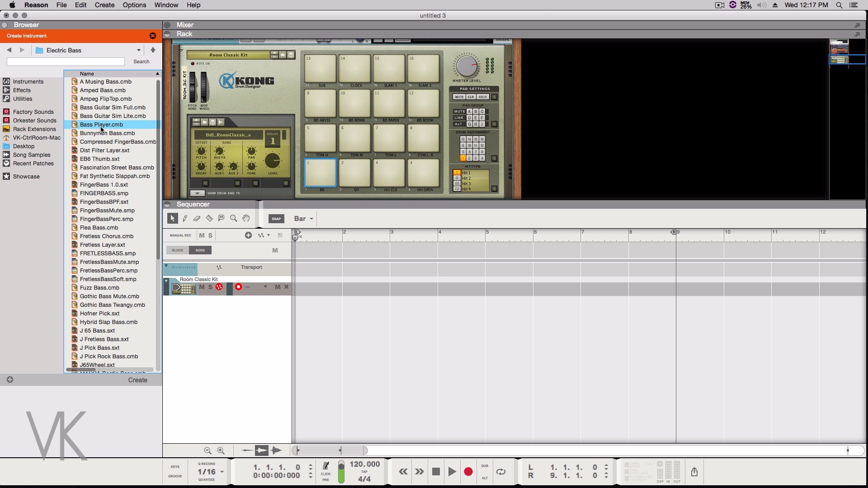This screenshot has width=868, height=488.
Task: Select the Hand tool in sequencer toolbar
Action: point(246,219)
